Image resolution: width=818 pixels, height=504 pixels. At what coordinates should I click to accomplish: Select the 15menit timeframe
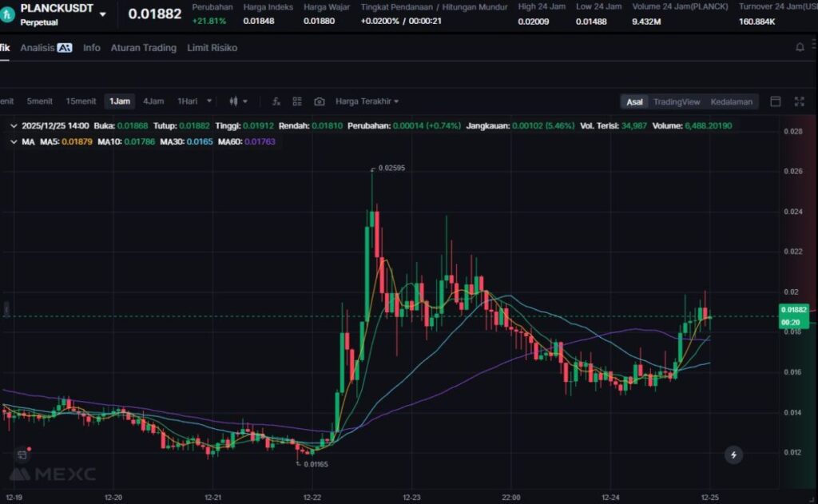(x=81, y=101)
